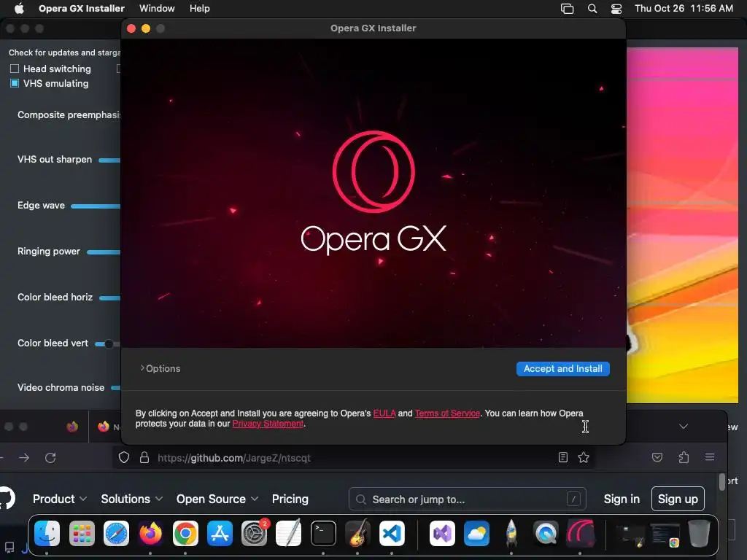Toggle reader view in Firefox address bar

[563, 458]
